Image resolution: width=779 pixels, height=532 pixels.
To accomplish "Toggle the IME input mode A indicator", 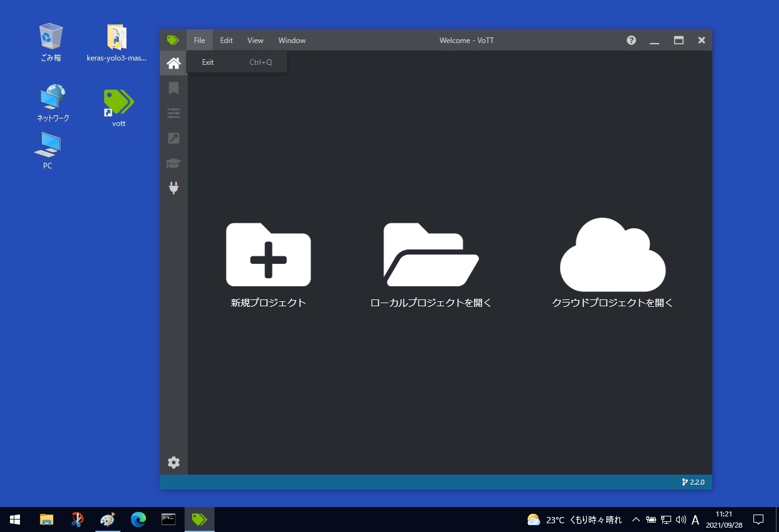I will [695, 520].
